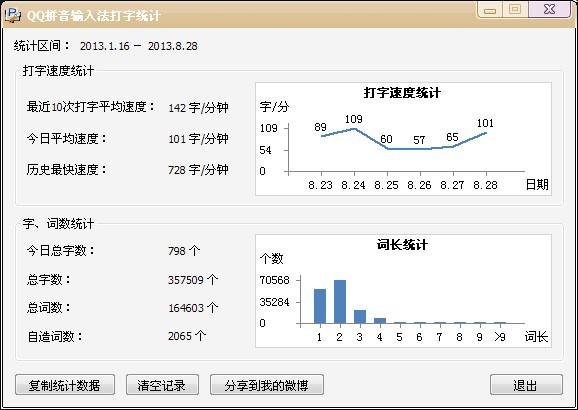Click the 89 data point label on chart
Image resolution: width=578 pixels, height=410 pixels.
[x=320, y=127]
